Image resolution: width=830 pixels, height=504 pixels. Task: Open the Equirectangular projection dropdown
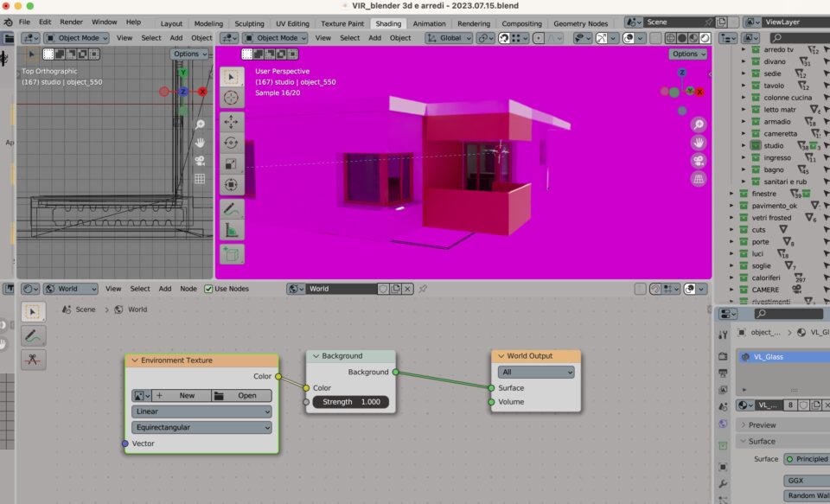coord(201,427)
